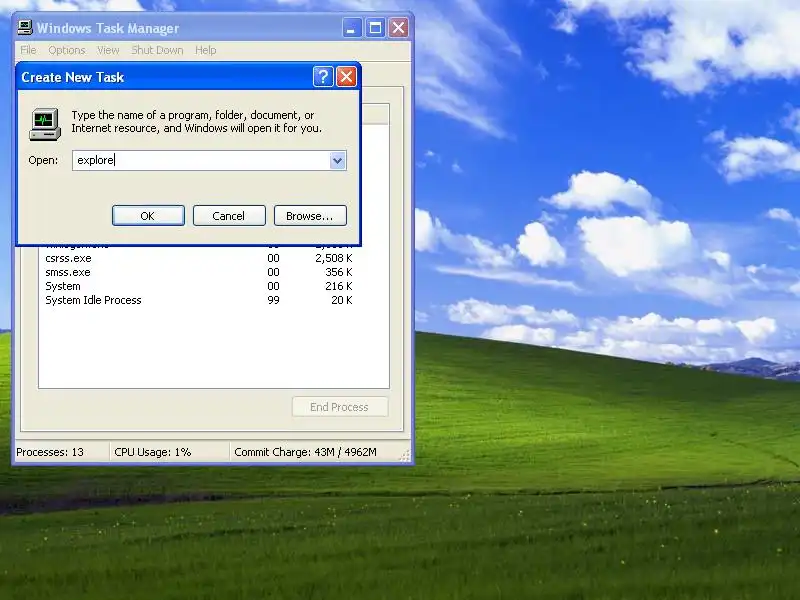
Task: Click the Task Manager title bar icon
Action: tap(24, 28)
